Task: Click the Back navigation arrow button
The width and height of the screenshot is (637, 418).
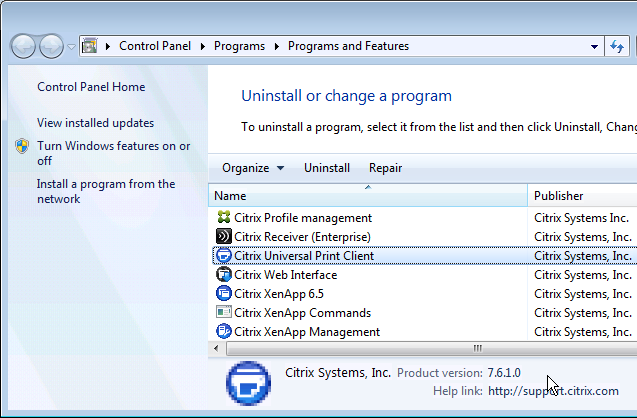Action: [23, 46]
